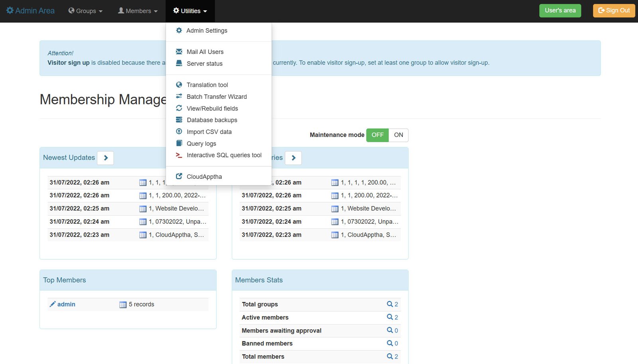638x364 pixels.
Task: Open Newest Updates record '1, Website Develo…'
Action: click(x=176, y=208)
